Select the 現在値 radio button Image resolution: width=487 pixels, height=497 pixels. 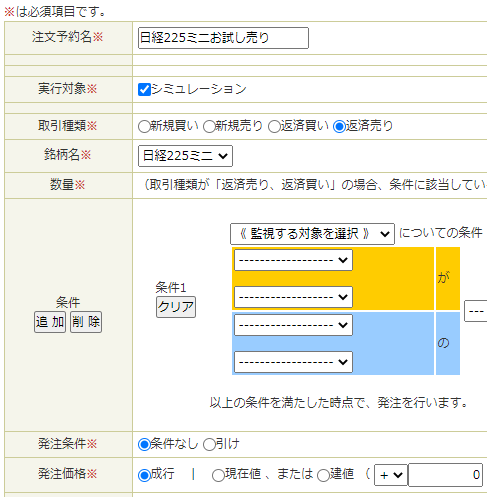click(218, 475)
